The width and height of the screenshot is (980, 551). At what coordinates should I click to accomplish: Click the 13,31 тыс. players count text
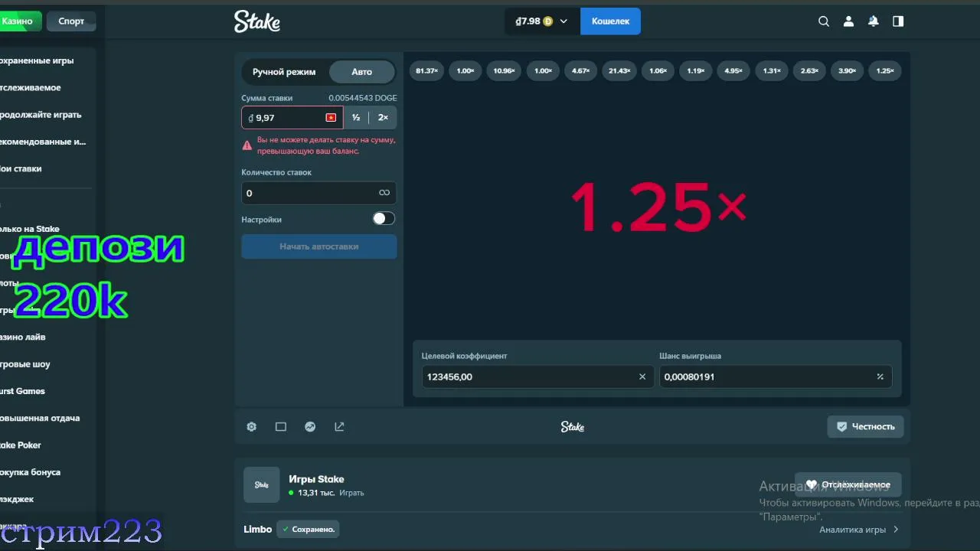tap(316, 493)
